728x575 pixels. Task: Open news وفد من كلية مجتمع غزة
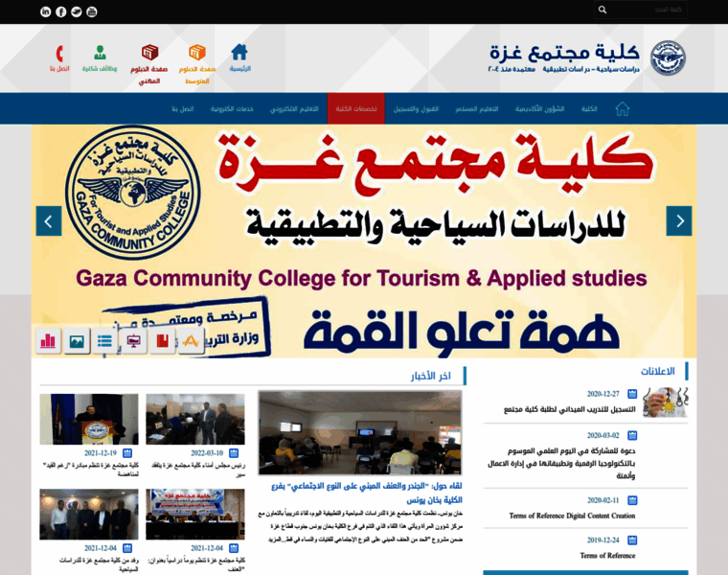click(x=99, y=564)
